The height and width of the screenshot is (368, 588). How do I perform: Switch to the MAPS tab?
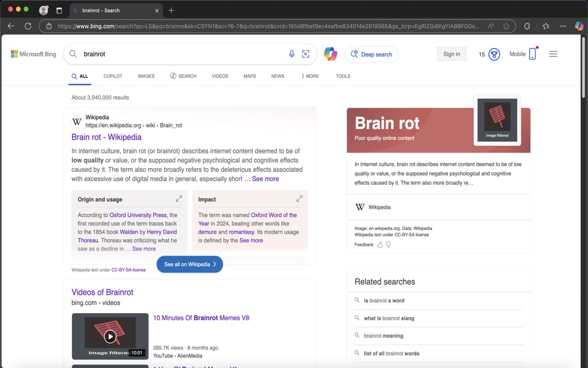(250, 76)
